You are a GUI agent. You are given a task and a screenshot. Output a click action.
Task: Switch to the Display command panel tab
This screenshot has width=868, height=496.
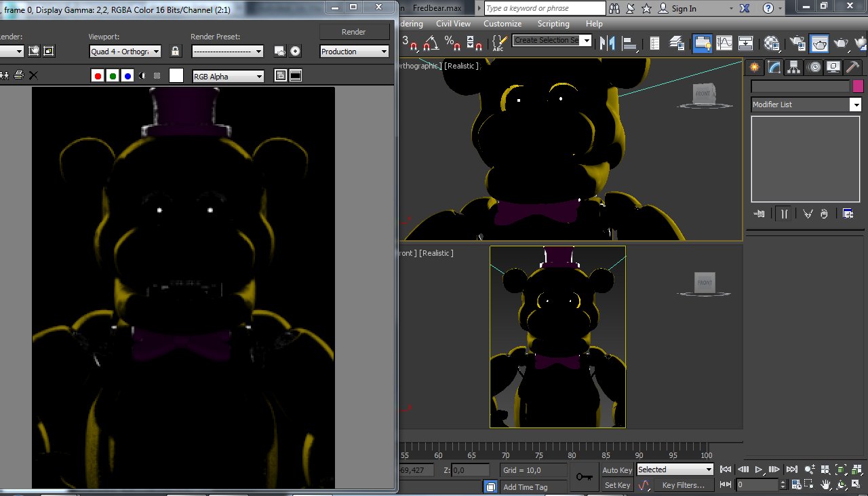click(x=833, y=67)
